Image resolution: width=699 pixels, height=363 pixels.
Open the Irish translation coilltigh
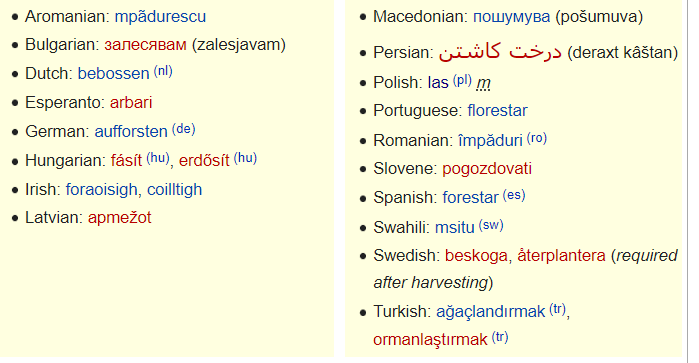point(174,190)
